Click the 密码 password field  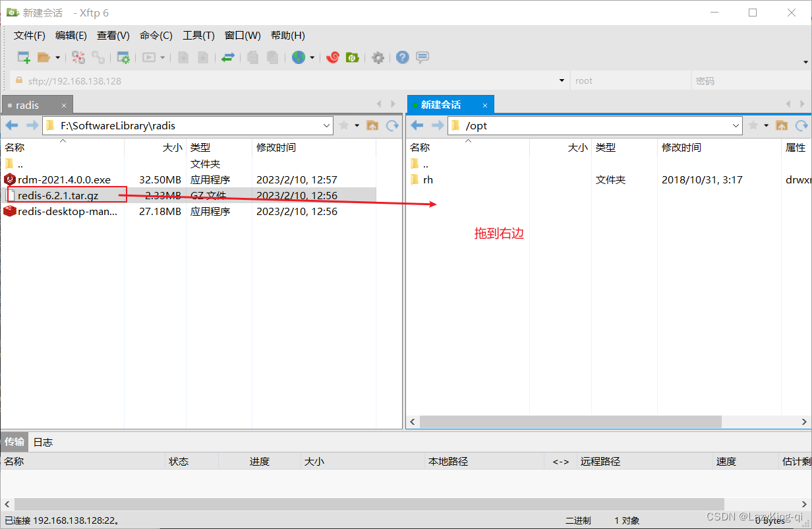tap(750, 81)
